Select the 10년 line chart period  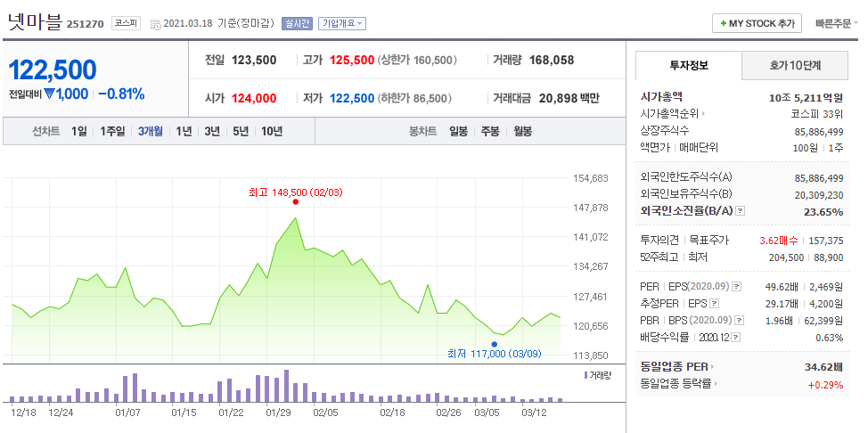(272, 132)
